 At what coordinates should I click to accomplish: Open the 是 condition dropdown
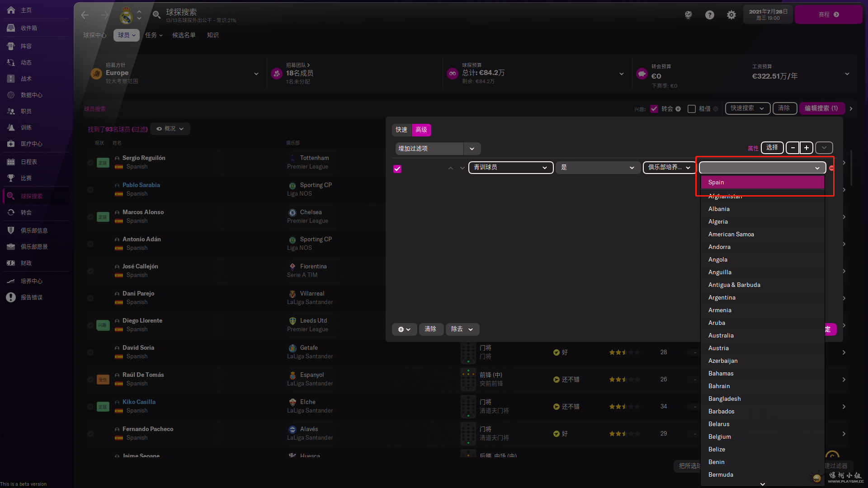pyautogui.click(x=598, y=168)
